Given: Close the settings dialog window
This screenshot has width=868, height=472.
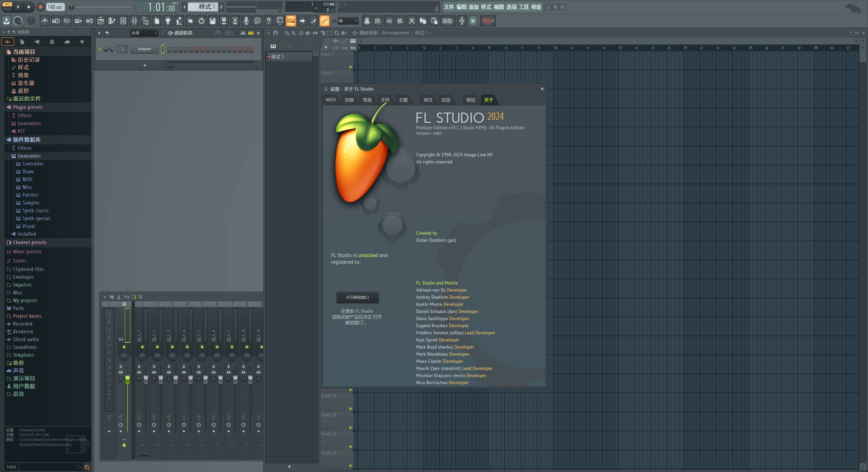Looking at the screenshot, I should point(541,88).
